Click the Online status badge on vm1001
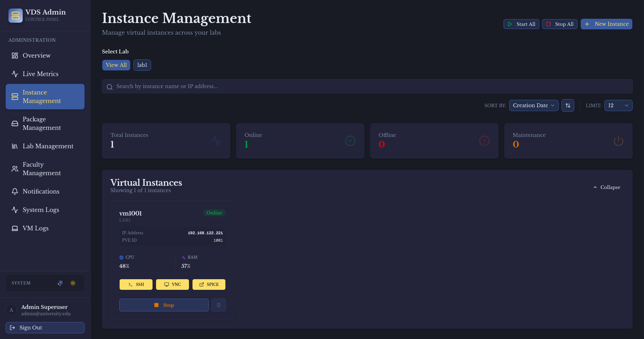Image resolution: width=644 pixels, height=339 pixels. pos(214,213)
